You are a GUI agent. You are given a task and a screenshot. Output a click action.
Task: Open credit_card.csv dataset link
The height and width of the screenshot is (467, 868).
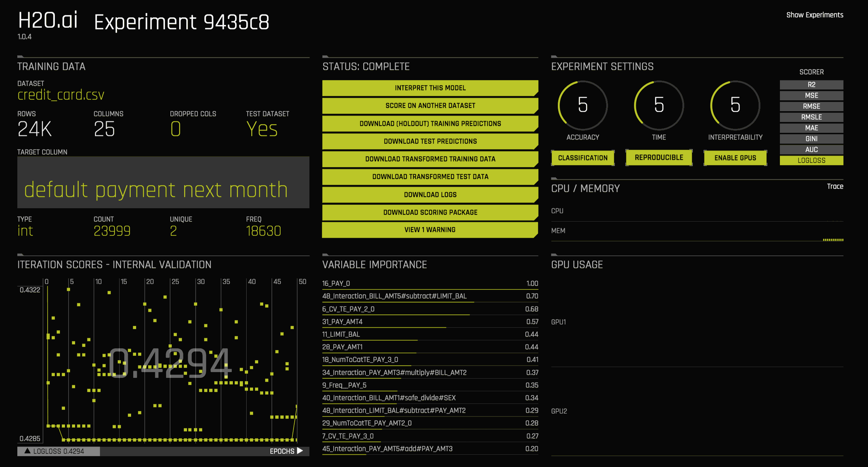[x=61, y=95]
